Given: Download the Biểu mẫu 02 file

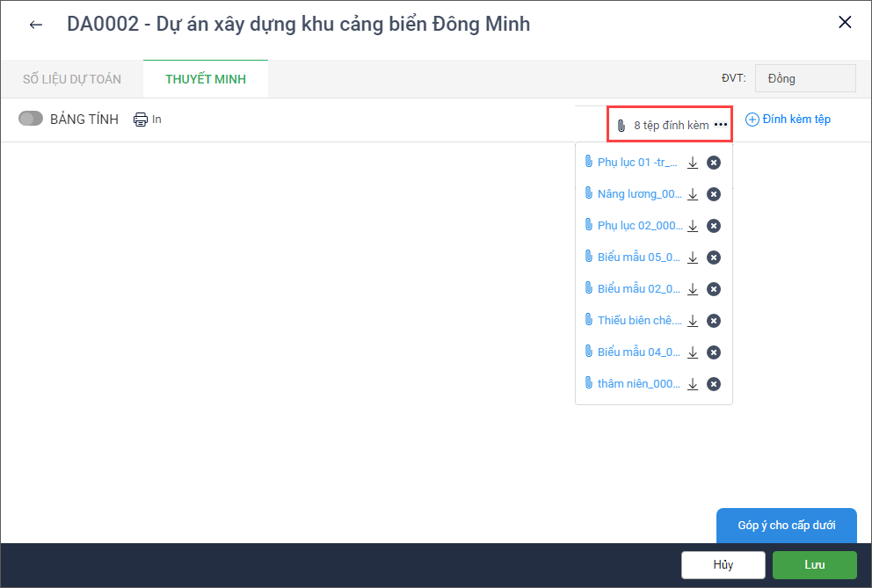Looking at the screenshot, I should (693, 289).
